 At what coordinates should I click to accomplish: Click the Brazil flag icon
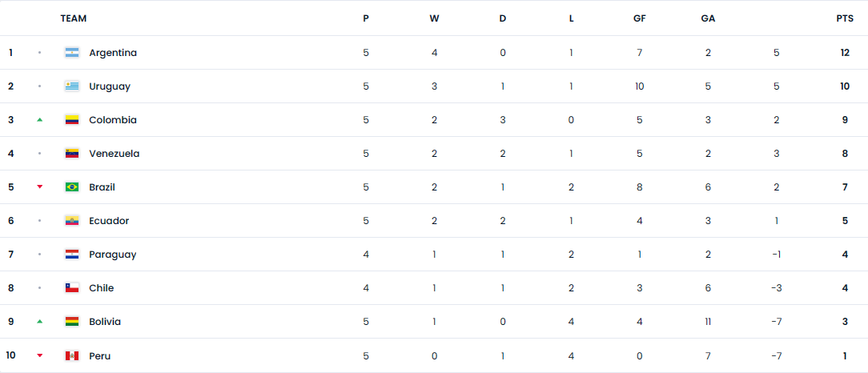pyautogui.click(x=72, y=187)
